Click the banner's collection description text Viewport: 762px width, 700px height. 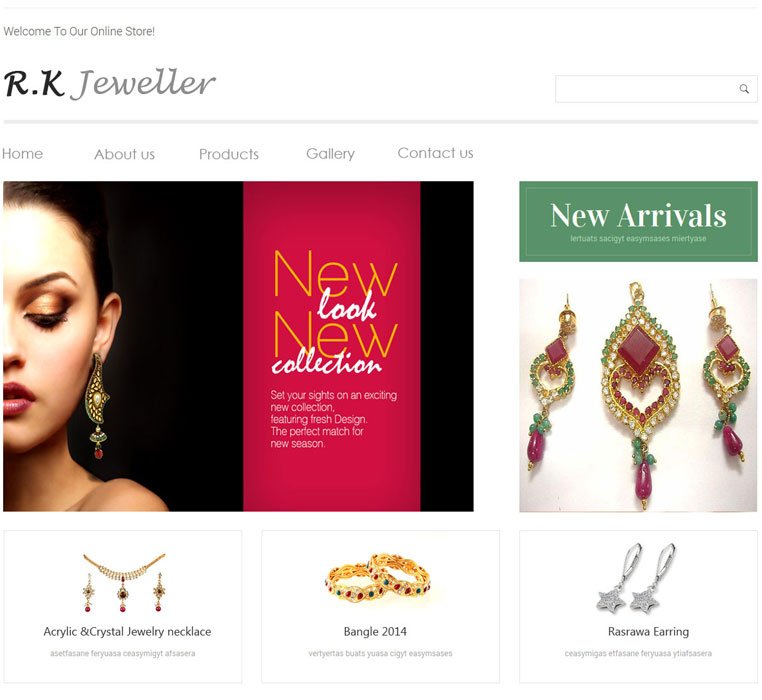click(x=333, y=419)
